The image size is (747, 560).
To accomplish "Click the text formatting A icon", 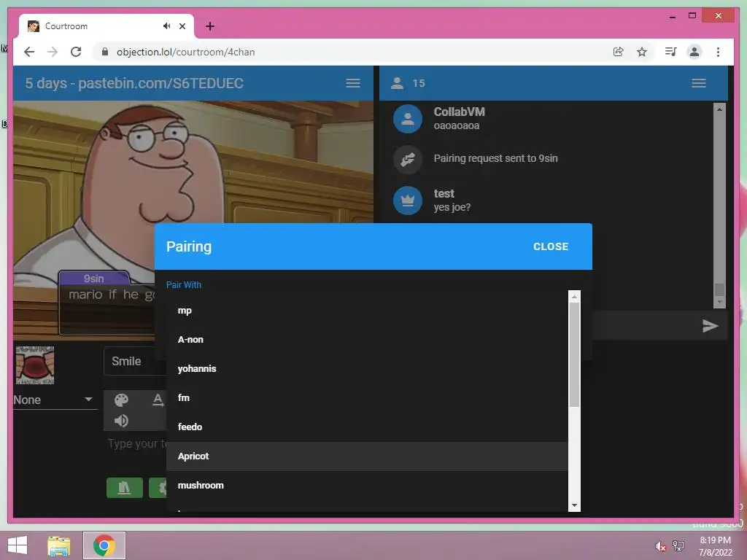I will point(158,400).
